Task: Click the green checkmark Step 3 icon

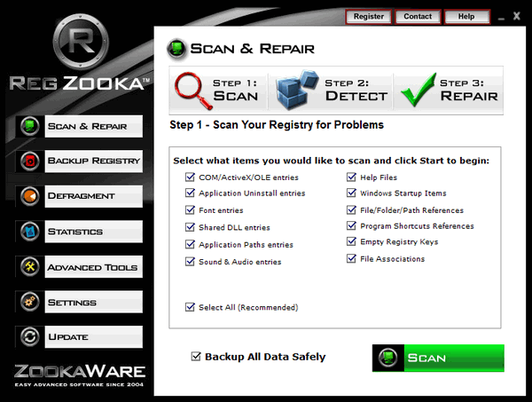Action: tap(419, 90)
